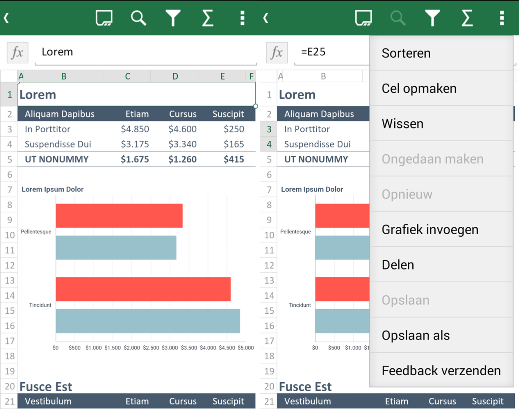Open the overflow menu dots in left toolbar
The image size is (519, 409).
click(x=242, y=18)
